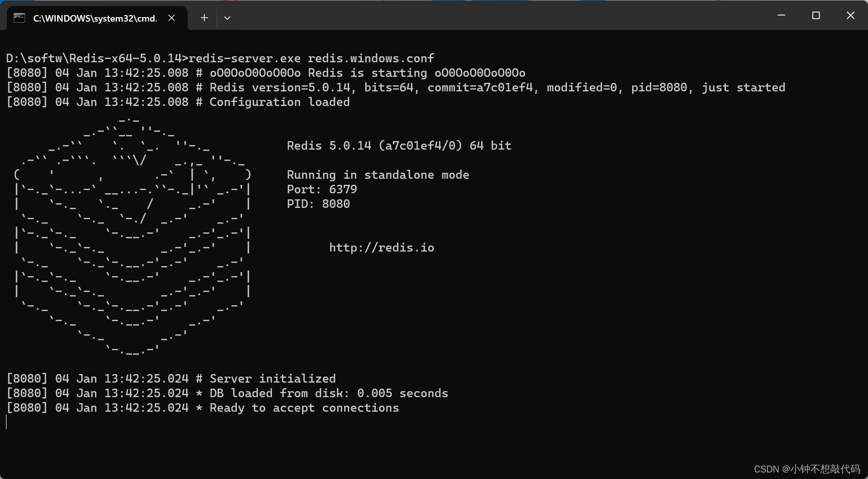
Task: Click the 'Server initialized' log entry
Action: coord(272,379)
